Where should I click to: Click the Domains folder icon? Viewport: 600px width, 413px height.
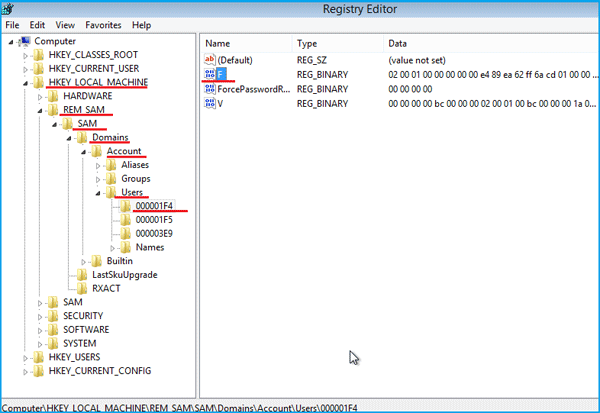point(82,137)
